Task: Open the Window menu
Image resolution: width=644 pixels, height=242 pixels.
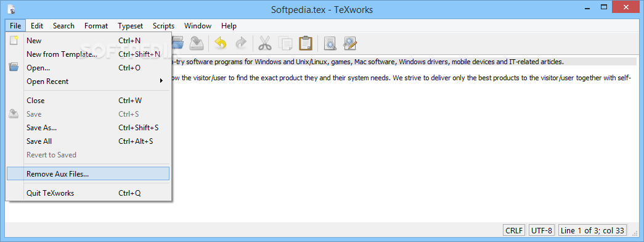Action: pyautogui.click(x=198, y=25)
